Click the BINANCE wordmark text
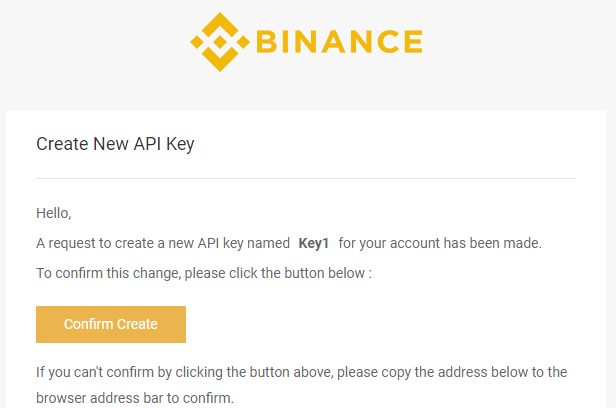 [339, 42]
